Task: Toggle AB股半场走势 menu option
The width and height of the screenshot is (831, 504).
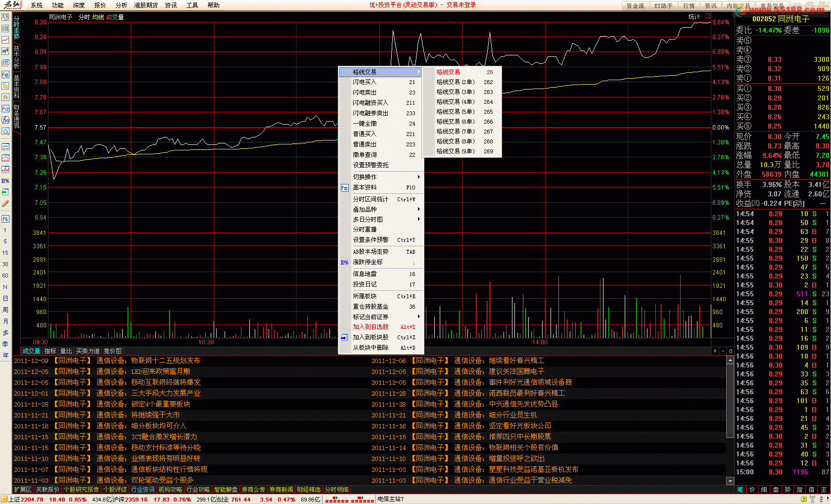Action: coord(380,252)
